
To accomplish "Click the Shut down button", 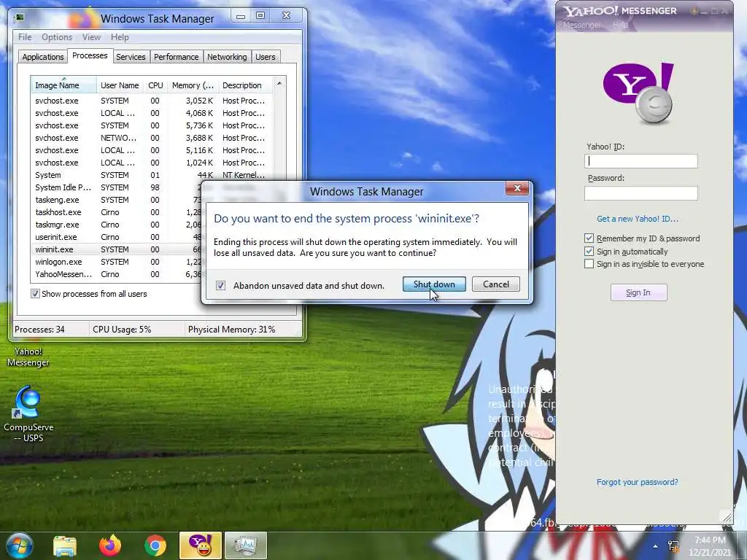I will [434, 284].
